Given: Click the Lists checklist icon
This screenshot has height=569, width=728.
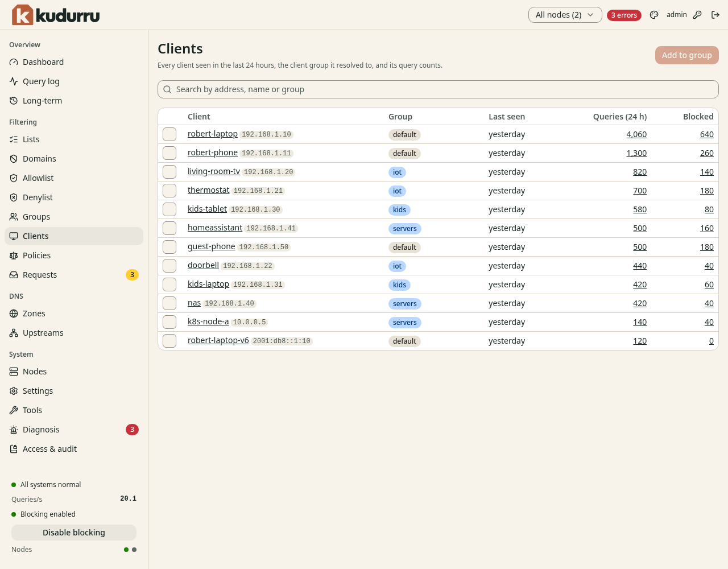Looking at the screenshot, I should pyautogui.click(x=14, y=139).
